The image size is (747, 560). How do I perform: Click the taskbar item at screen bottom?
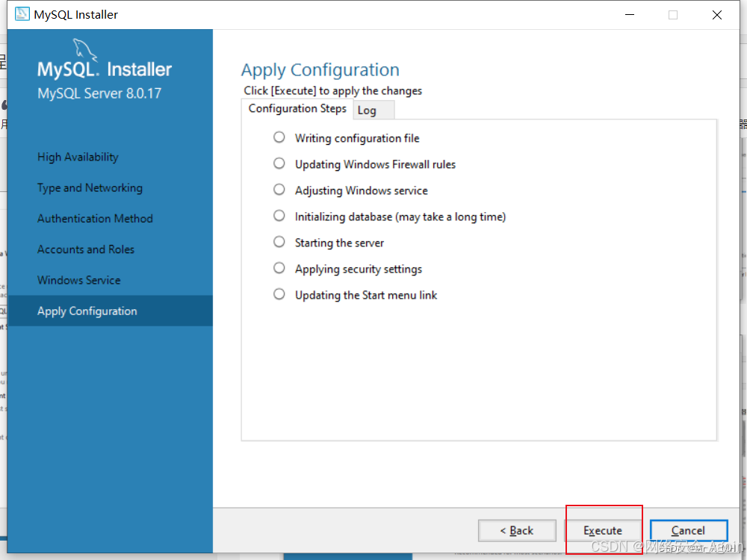tap(347, 556)
